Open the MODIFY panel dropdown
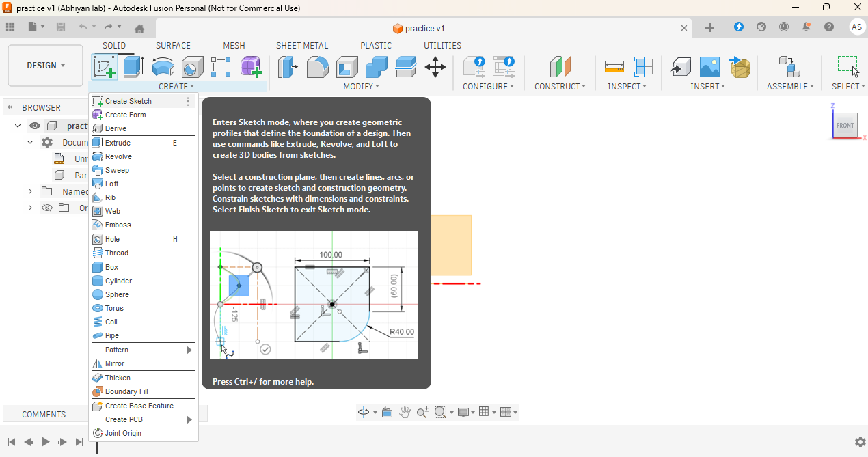The height and width of the screenshot is (457, 868). tap(361, 87)
